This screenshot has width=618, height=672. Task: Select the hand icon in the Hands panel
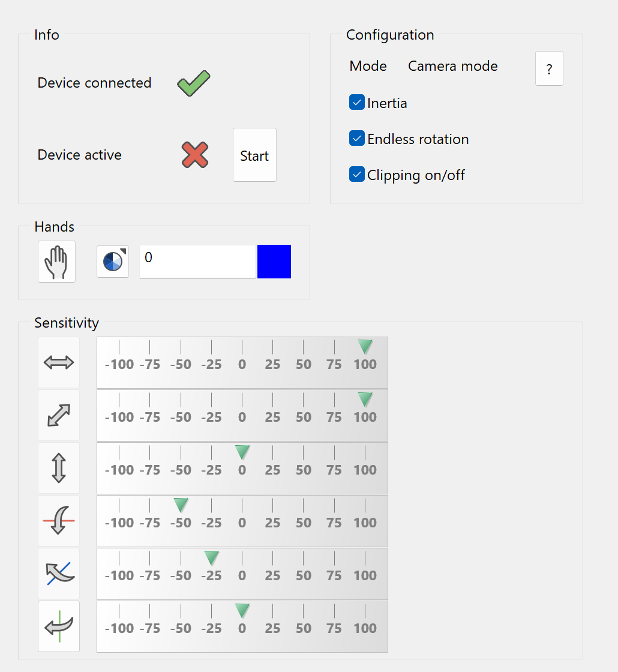coord(56,261)
